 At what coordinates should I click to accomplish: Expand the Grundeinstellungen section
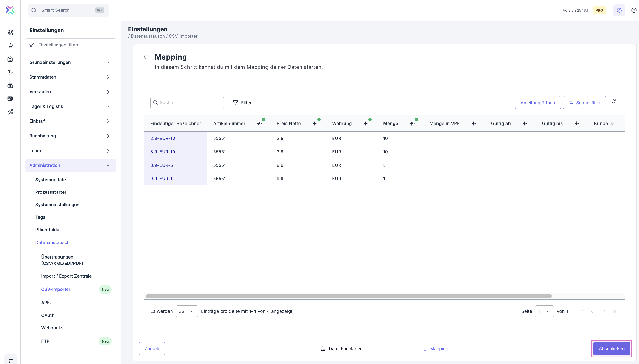[x=108, y=63]
